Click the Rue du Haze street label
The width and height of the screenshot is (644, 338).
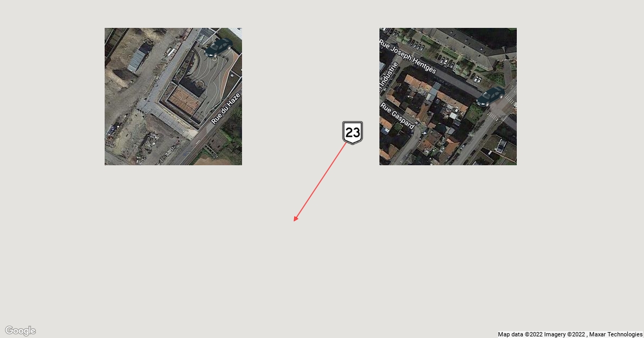pos(225,108)
